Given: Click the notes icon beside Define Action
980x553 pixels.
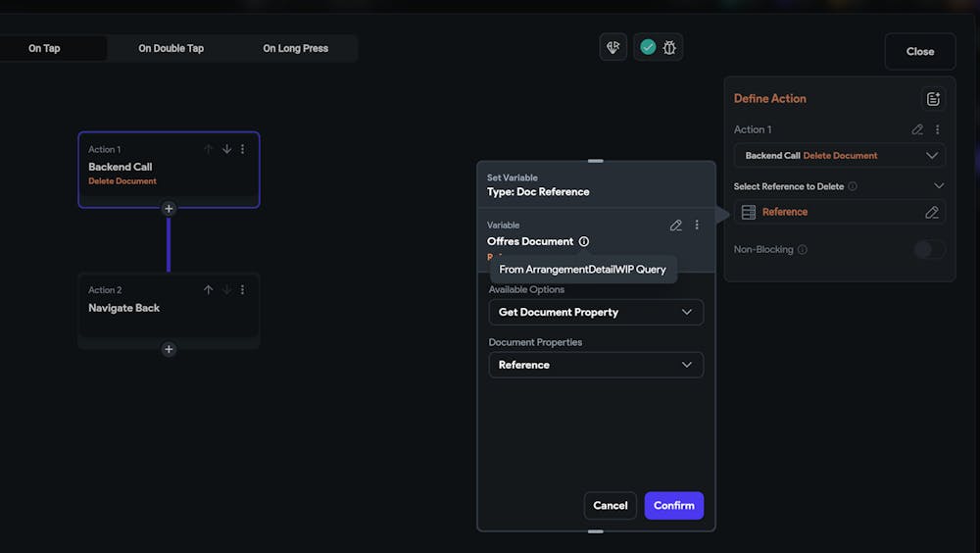Looking at the screenshot, I should [933, 99].
